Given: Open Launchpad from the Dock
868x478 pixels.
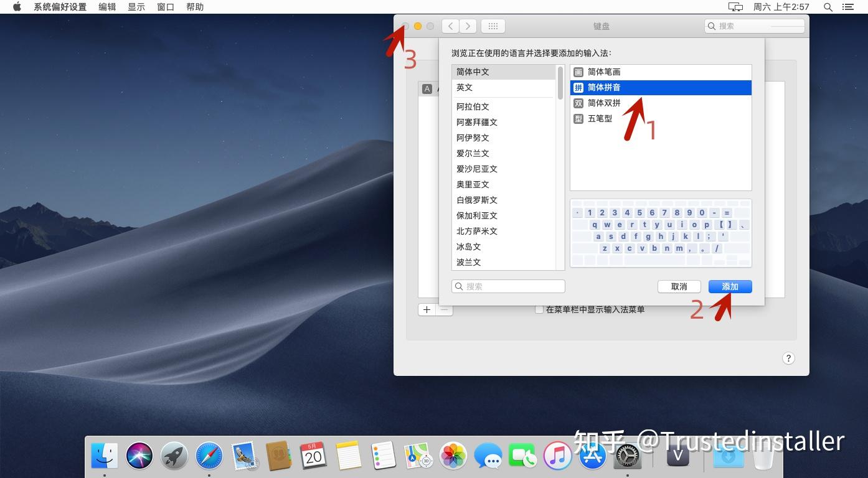Looking at the screenshot, I should click(174, 456).
